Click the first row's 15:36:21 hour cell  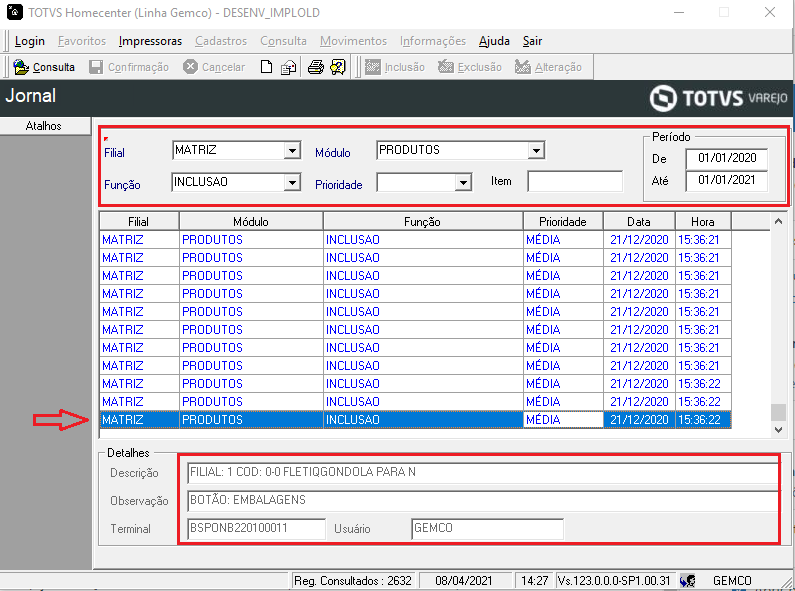tap(703, 240)
